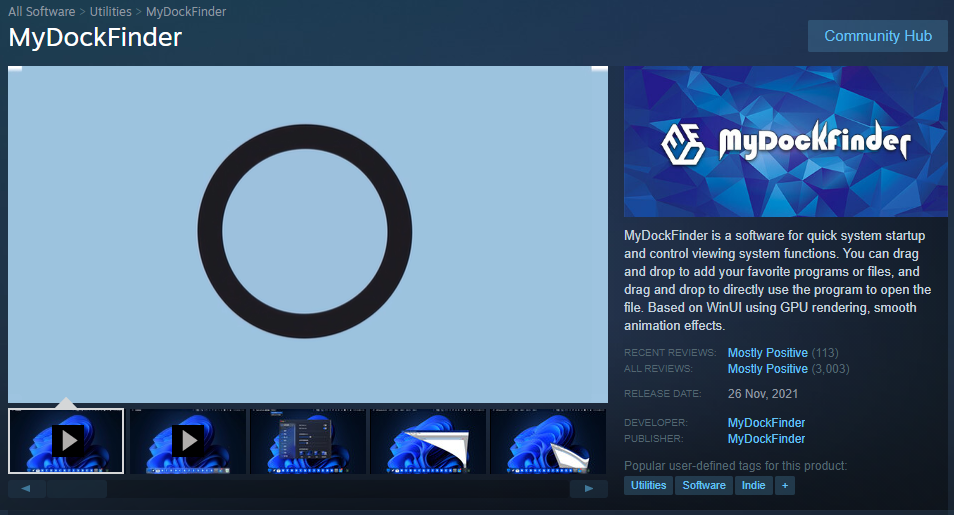Open all reviews Mostly Positive link

tap(767, 368)
